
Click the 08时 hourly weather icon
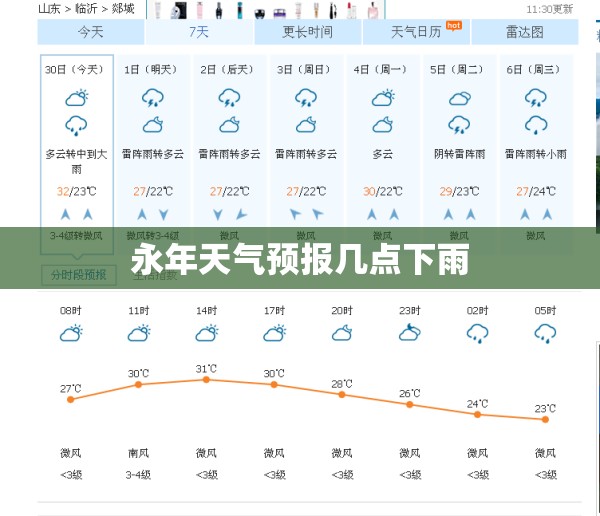[71, 333]
